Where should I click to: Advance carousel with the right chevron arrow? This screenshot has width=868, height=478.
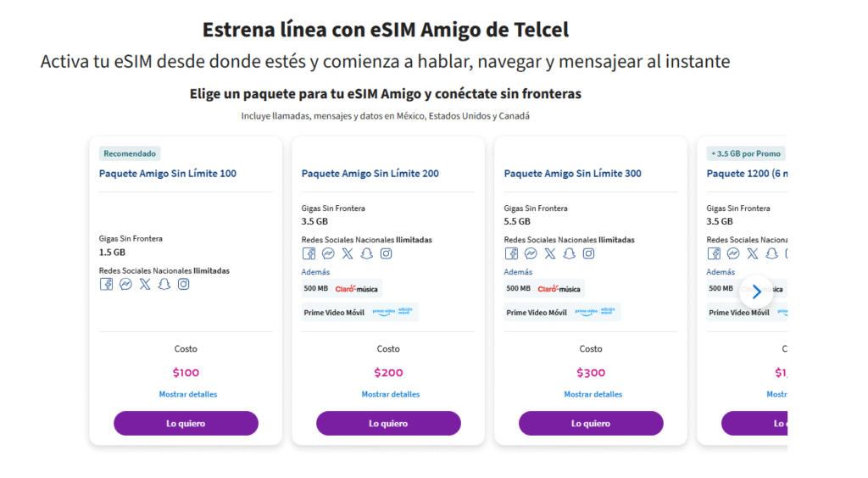point(756,292)
